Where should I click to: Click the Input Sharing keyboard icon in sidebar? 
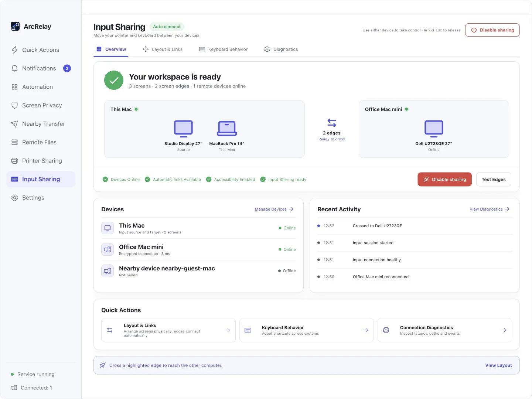point(14,179)
